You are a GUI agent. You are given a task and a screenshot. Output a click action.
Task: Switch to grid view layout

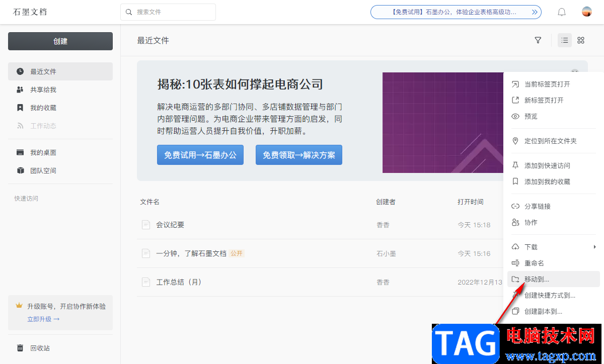coord(581,40)
